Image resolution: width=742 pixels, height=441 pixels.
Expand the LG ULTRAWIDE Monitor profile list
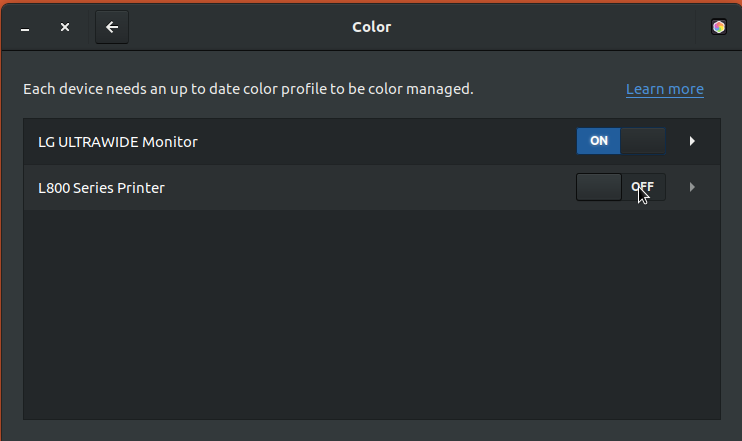372,141
